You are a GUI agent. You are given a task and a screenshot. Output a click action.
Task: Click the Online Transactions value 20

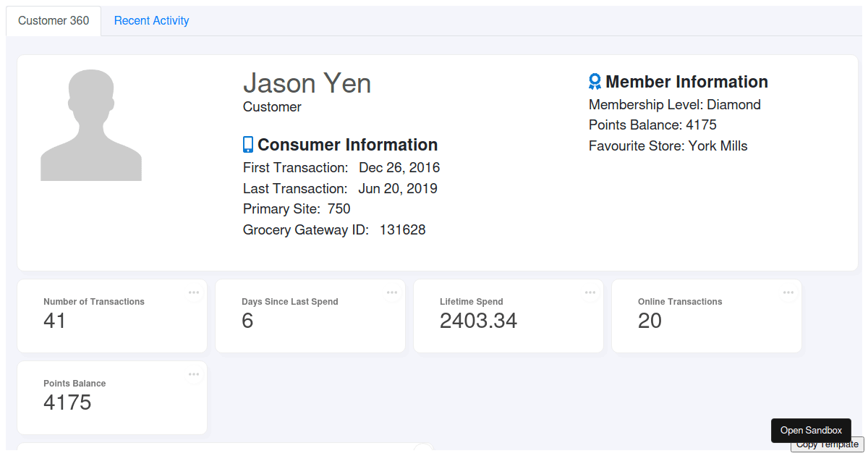(x=650, y=321)
